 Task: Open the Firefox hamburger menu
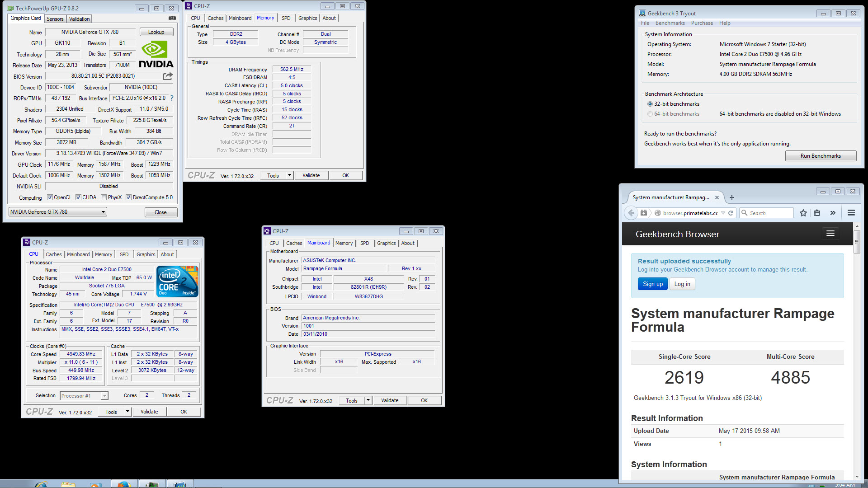[851, 213]
